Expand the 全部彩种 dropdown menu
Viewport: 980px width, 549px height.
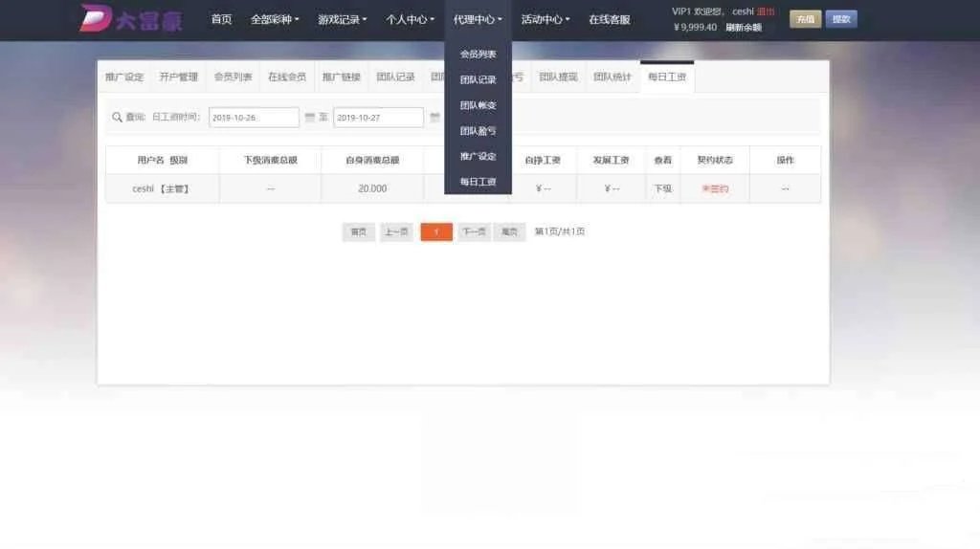[275, 19]
